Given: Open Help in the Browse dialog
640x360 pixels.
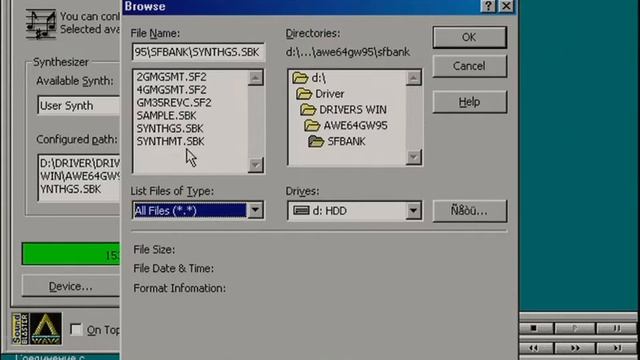Looking at the screenshot, I should point(469,102).
